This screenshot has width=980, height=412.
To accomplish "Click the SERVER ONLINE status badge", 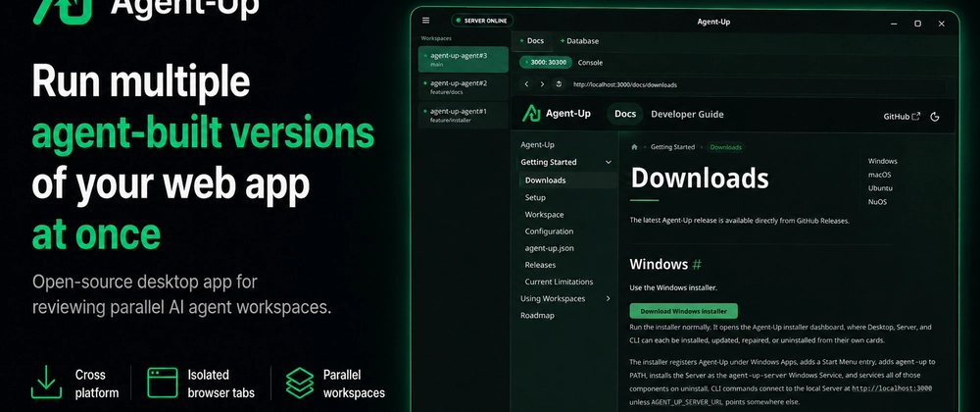I will pos(482,21).
